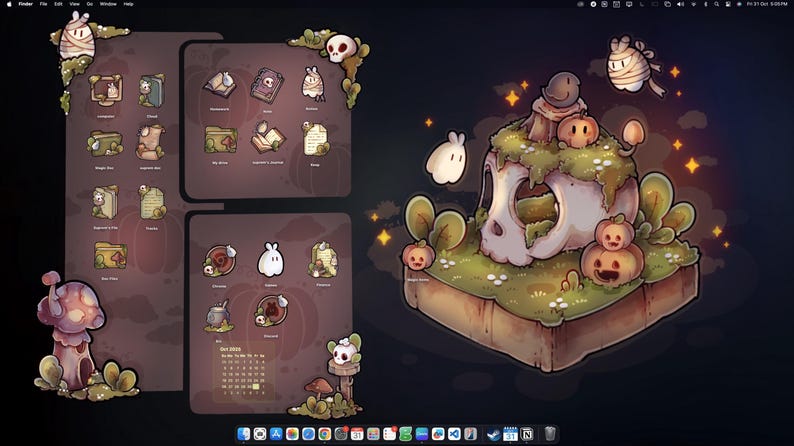Viewport: 794px width, 446px height.
Task: Click the date and time in menu bar
Action: point(767,4)
